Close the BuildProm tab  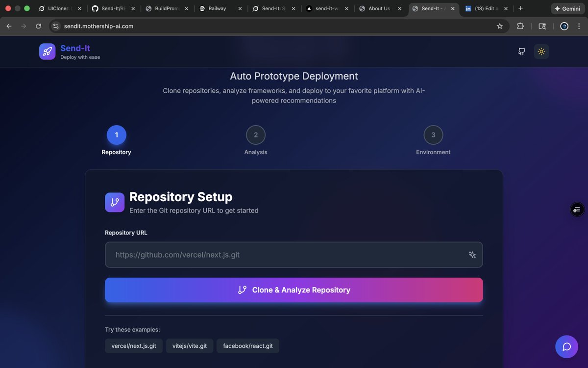pyautogui.click(x=186, y=8)
